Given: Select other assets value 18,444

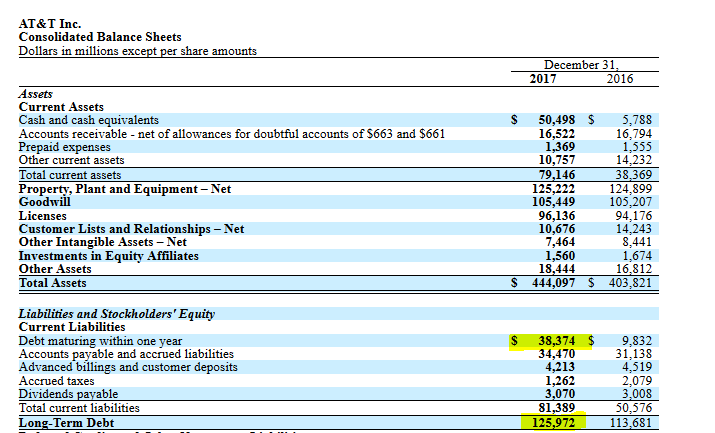Looking at the screenshot, I should pos(556,269).
